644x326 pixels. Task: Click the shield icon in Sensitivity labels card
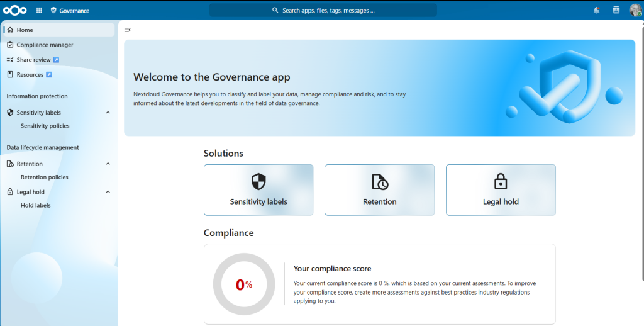(258, 181)
